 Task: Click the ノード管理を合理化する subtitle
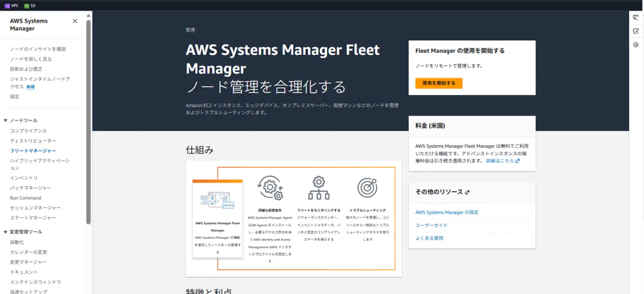(266, 87)
